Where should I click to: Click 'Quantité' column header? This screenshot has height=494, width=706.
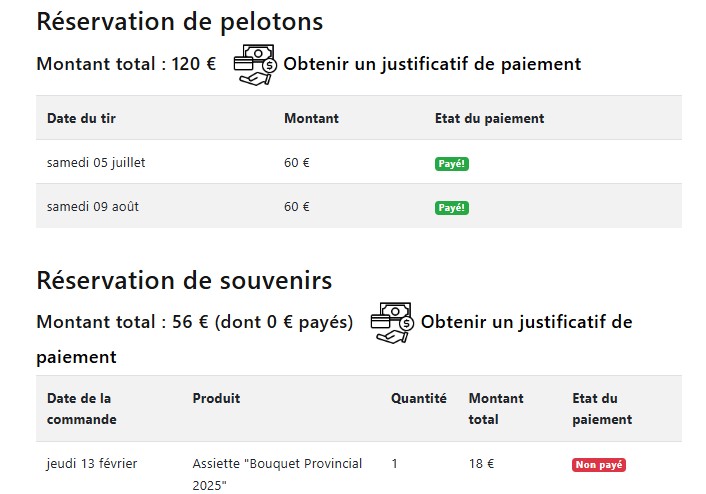[x=418, y=398]
